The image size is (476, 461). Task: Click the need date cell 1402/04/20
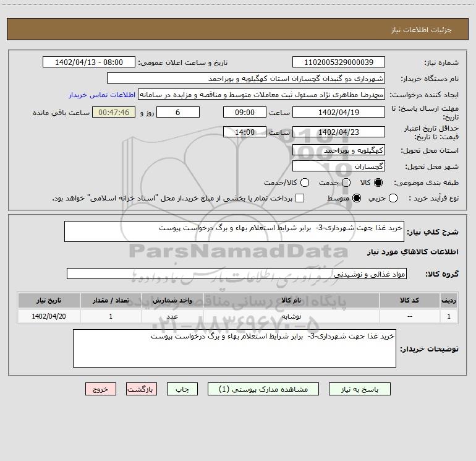point(49,316)
